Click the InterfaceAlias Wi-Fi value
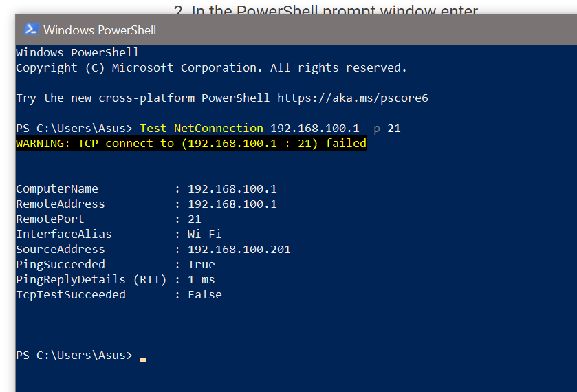577x392 pixels. 205,234
